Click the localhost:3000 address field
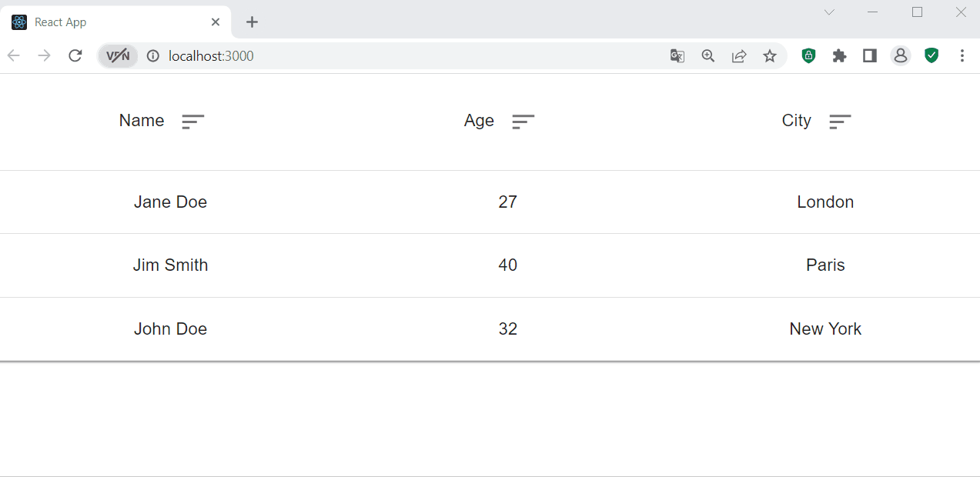 tap(385, 56)
